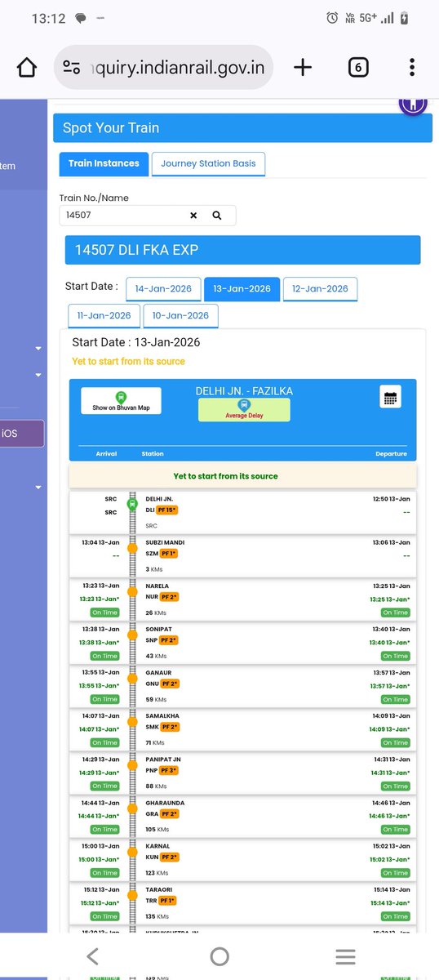Image resolution: width=439 pixels, height=980 pixels.
Task: Expand the second sidebar dropdown arrow
Action: 38,376
